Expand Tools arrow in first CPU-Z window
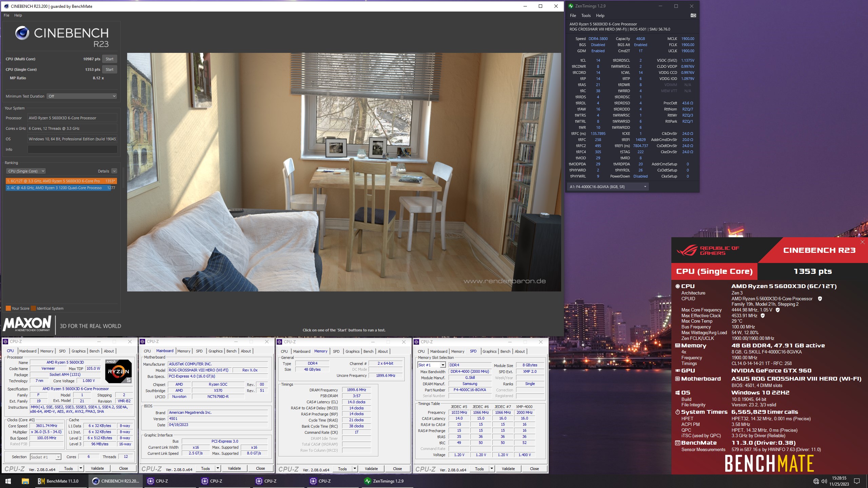This screenshot has width=868, height=488. (81, 468)
